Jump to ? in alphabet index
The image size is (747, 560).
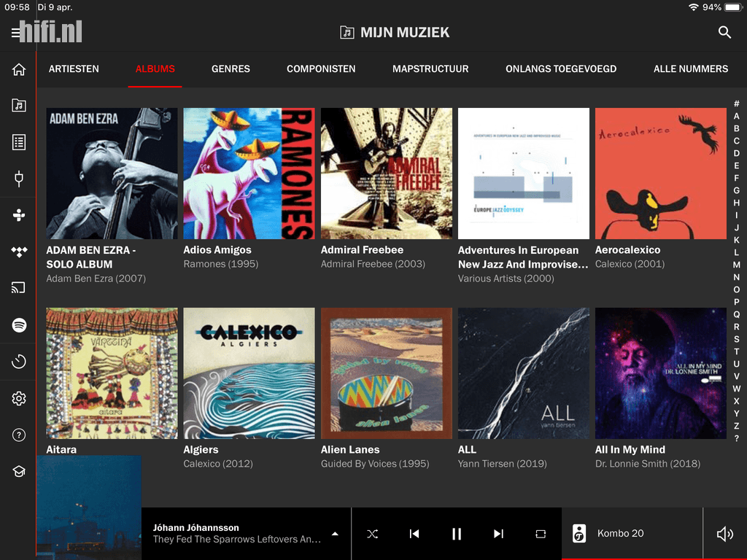point(737,438)
